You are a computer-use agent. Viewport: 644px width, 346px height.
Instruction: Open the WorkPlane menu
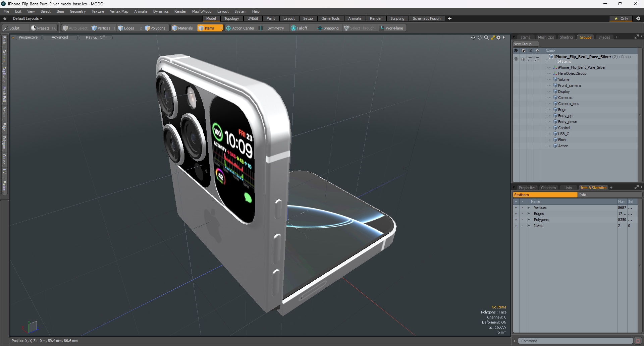point(392,28)
